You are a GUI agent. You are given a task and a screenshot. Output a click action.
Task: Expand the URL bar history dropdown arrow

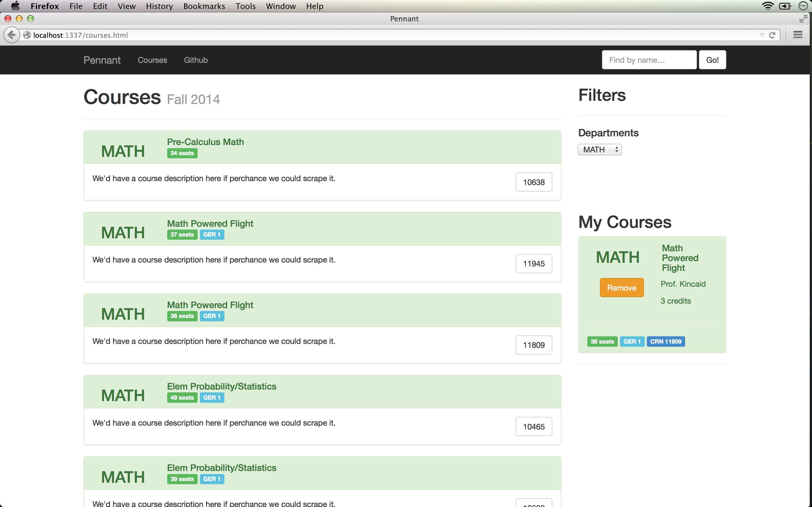click(762, 35)
